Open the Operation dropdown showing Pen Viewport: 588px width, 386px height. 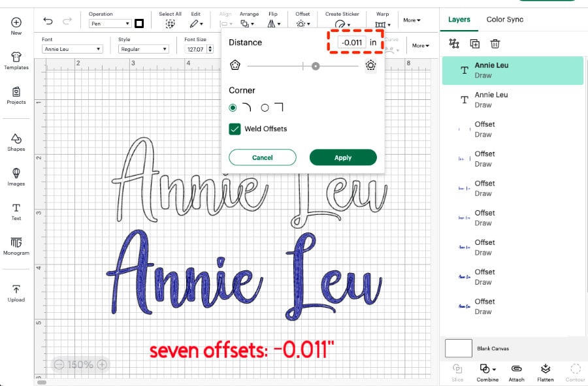point(110,24)
